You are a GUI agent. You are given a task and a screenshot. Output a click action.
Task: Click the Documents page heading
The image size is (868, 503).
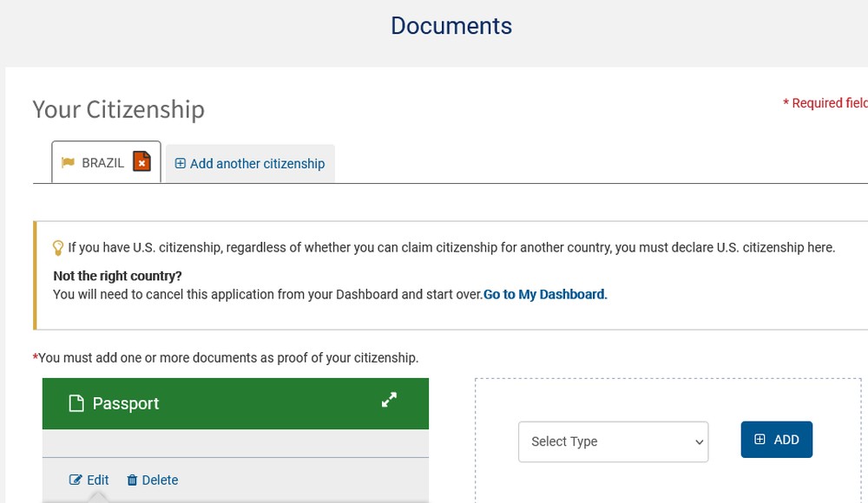(451, 26)
